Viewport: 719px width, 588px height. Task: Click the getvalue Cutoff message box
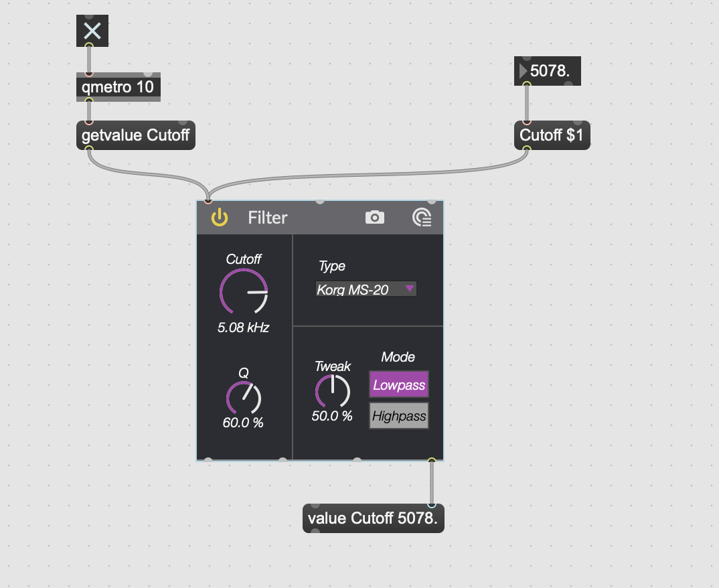coord(136,135)
